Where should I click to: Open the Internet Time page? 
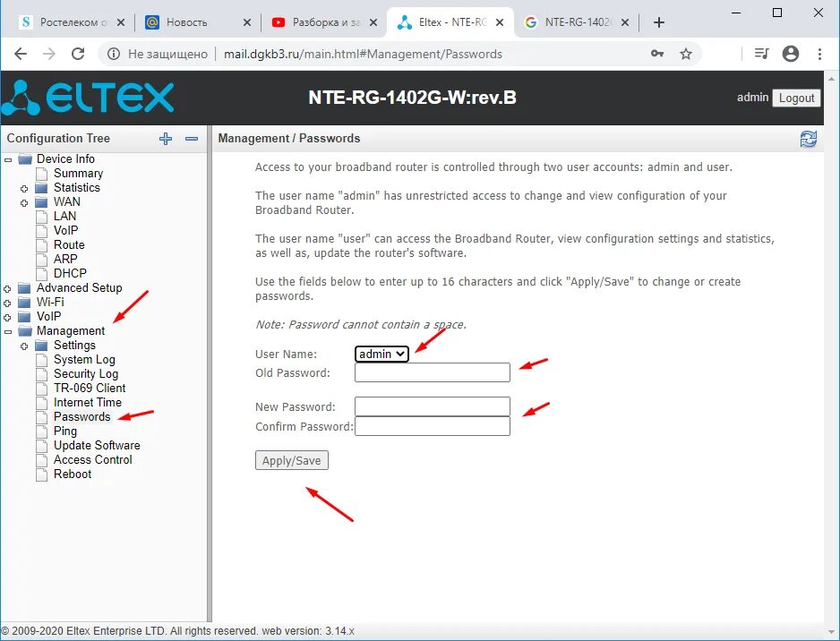[x=88, y=403]
